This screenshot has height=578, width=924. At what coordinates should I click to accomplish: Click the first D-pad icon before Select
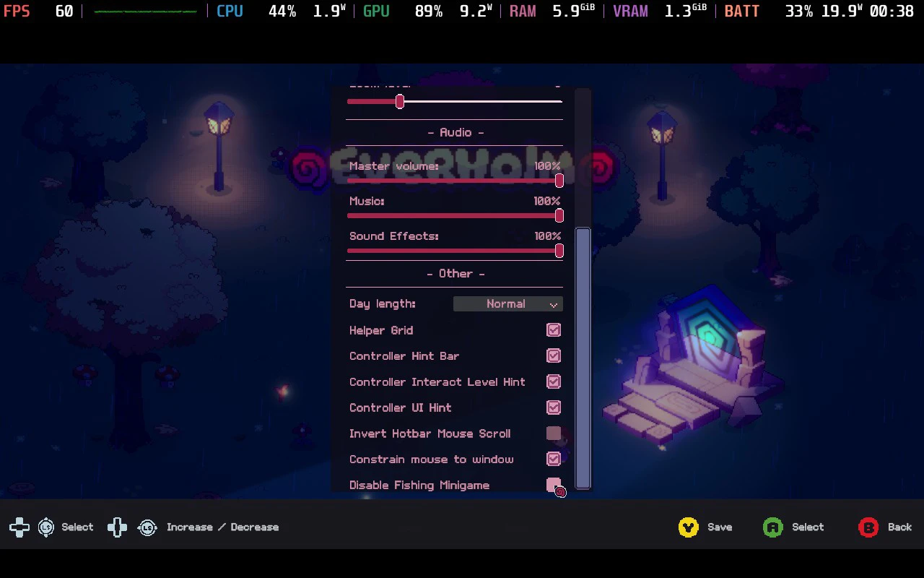[19, 527]
